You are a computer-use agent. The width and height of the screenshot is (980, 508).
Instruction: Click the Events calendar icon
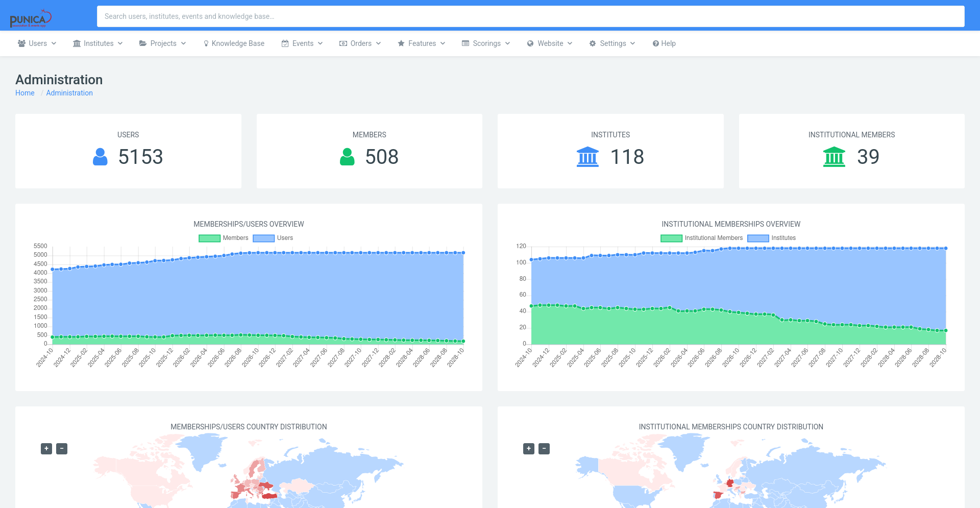click(285, 43)
